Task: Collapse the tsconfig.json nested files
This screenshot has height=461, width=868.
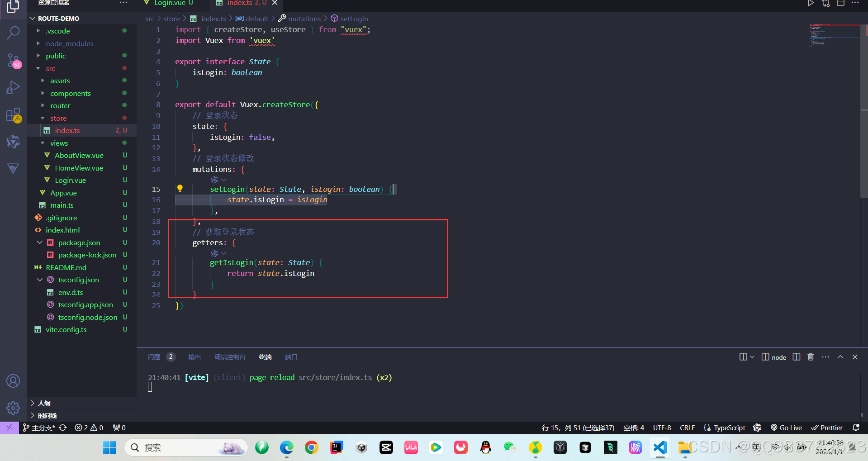Action: coord(40,280)
